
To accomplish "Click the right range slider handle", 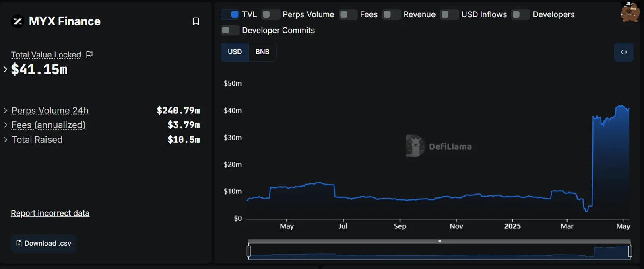I will pos(630,251).
